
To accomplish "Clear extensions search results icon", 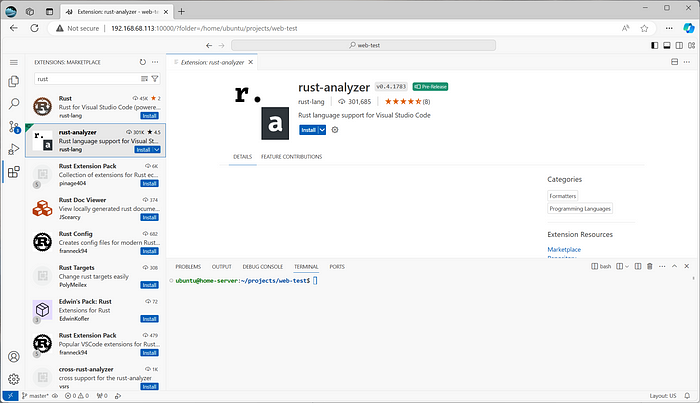I will point(144,79).
